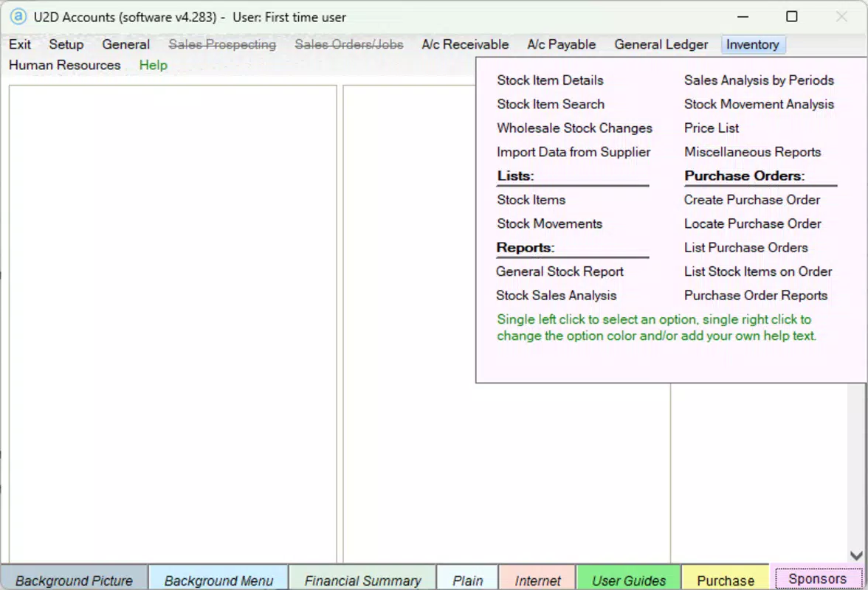This screenshot has width=868, height=590.
Task: Open Stock Sales Analysis report
Action: (557, 295)
